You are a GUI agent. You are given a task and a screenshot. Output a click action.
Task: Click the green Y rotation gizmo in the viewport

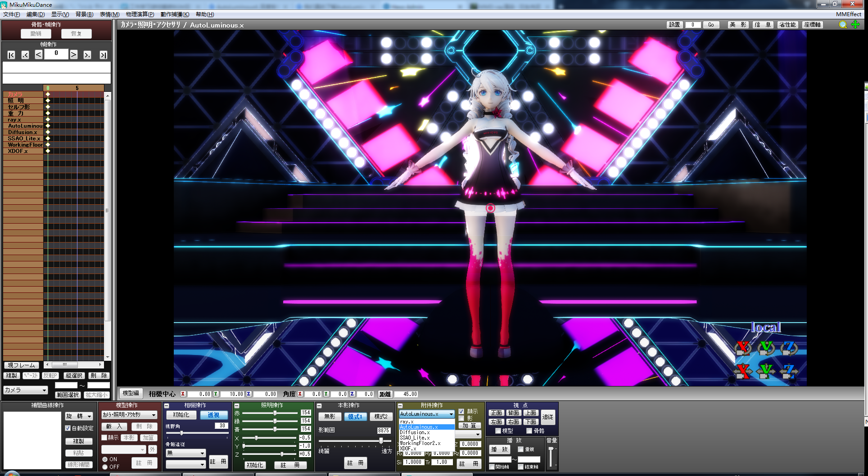tap(765, 348)
